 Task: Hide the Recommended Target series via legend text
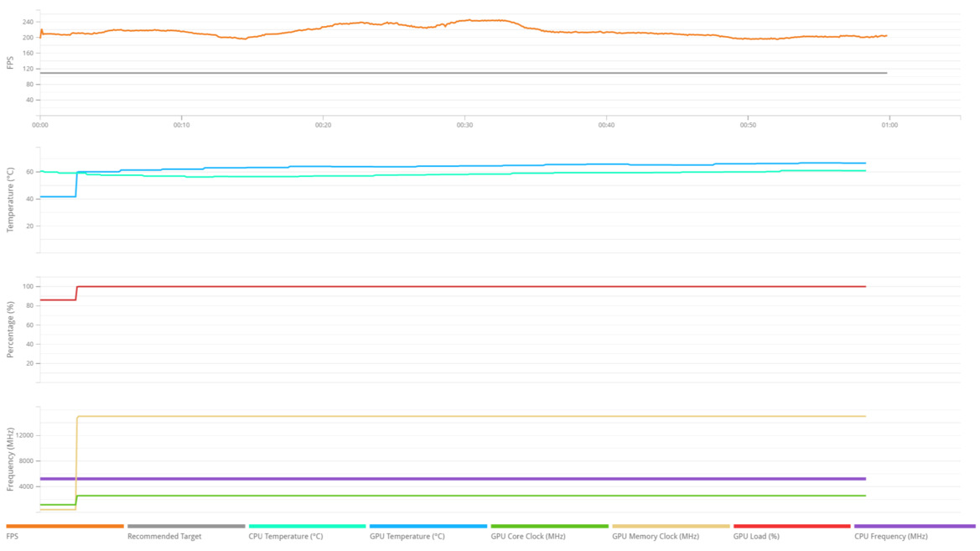[x=164, y=537]
